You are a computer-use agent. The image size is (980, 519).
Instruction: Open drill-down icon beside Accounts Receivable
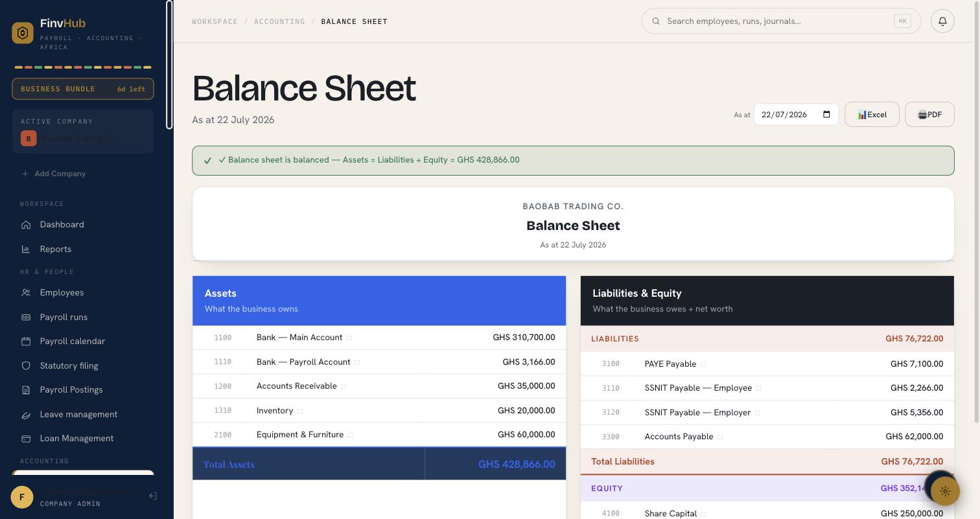tap(344, 387)
